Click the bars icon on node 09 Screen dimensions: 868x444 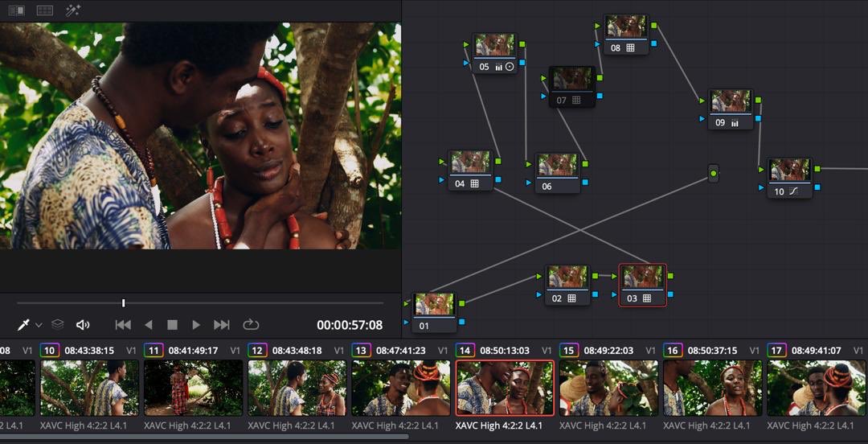pos(735,123)
